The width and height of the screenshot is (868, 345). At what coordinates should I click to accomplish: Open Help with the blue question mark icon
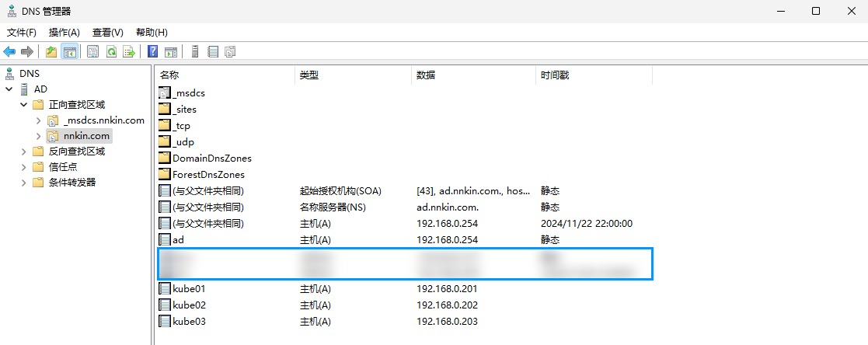click(x=153, y=52)
